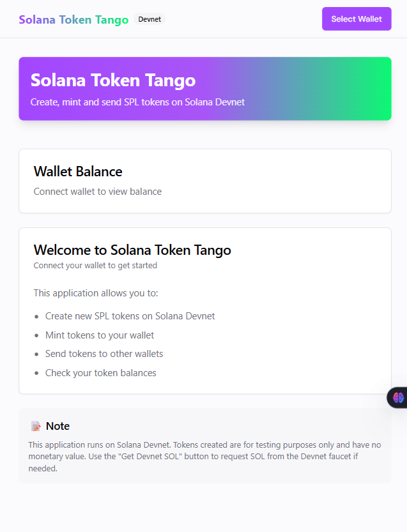Click "Create new SPL tokens" list item
Screen dimensions: 407x532
pyautogui.click(x=130, y=316)
